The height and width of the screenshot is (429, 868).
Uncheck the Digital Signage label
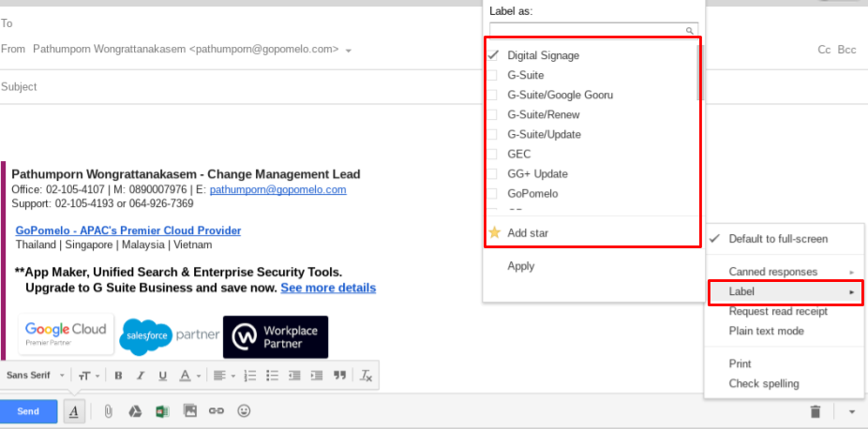coord(492,55)
